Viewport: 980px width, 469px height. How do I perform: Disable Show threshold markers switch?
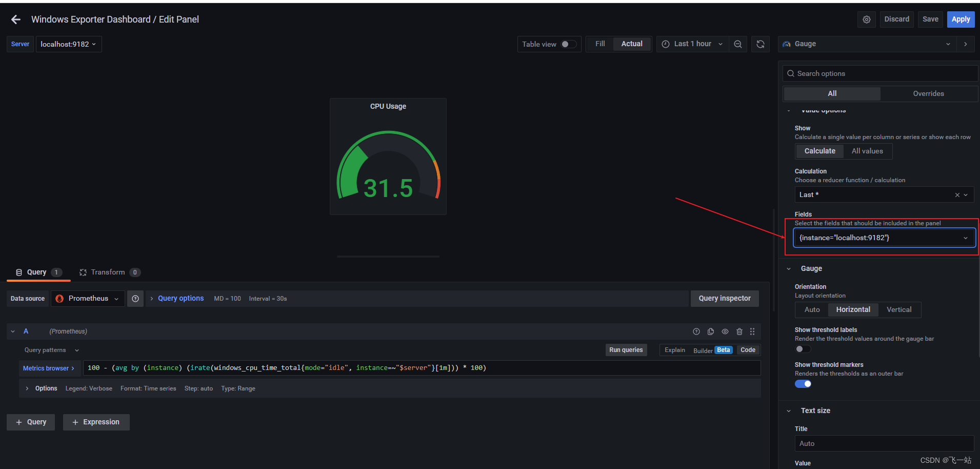[x=803, y=384]
